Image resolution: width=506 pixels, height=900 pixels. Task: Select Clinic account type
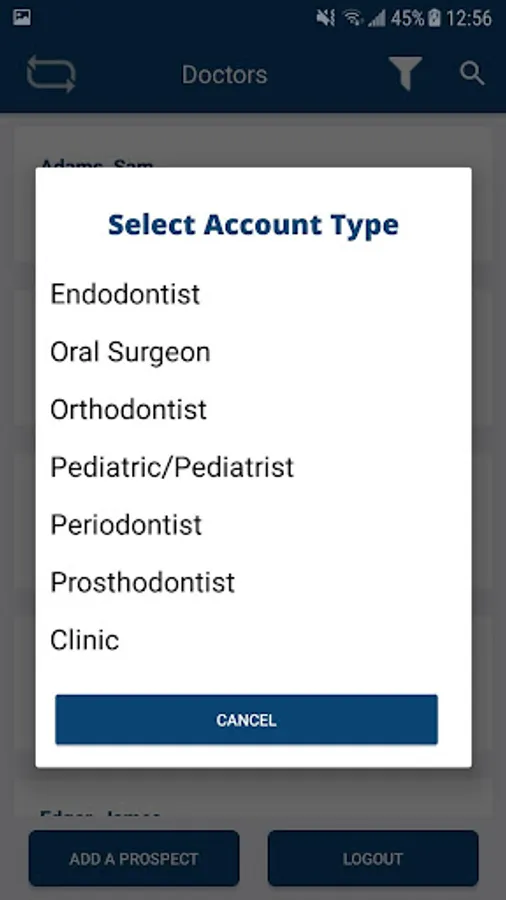click(254, 641)
